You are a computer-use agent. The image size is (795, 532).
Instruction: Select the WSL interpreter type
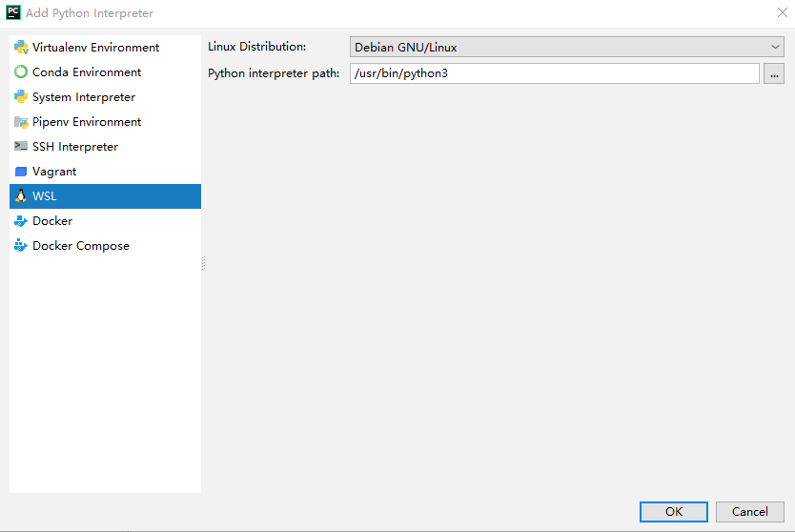(x=106, y=196)
